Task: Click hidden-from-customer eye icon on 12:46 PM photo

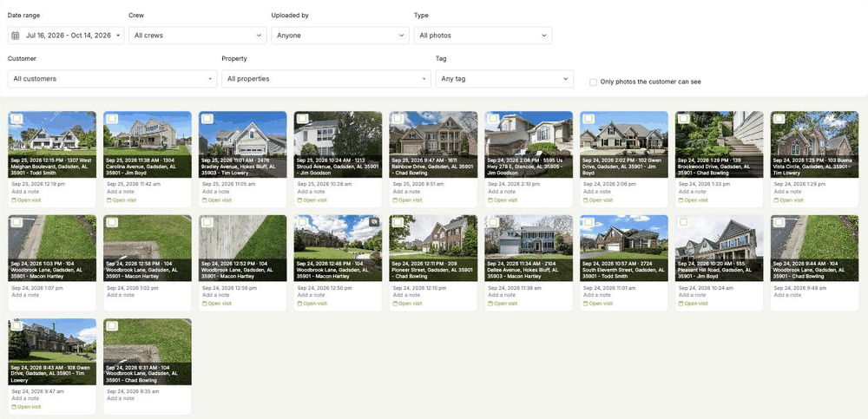Action: click(374, 222)
